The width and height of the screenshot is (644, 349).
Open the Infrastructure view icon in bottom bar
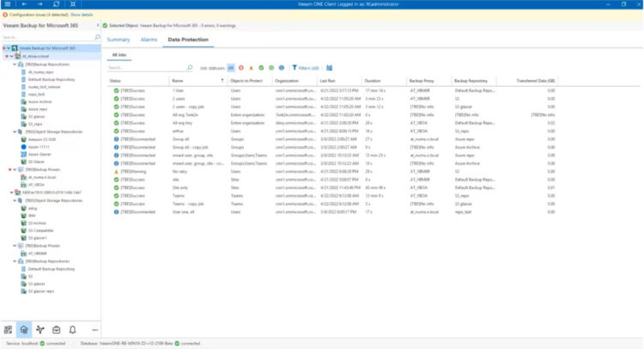(x=8, y=330)
